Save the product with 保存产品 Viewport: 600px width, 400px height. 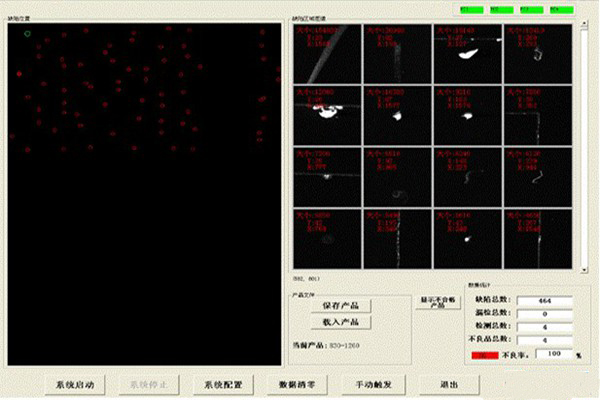[x=341, y=305]
